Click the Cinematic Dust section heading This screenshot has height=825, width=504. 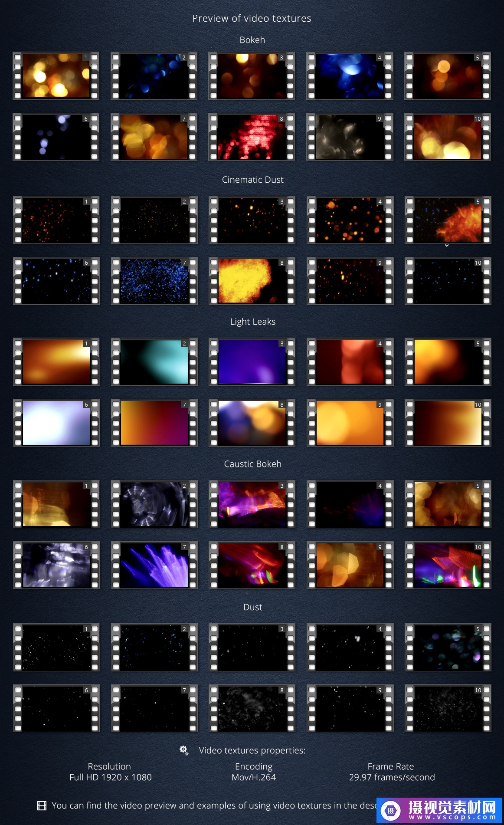point(252,180)
